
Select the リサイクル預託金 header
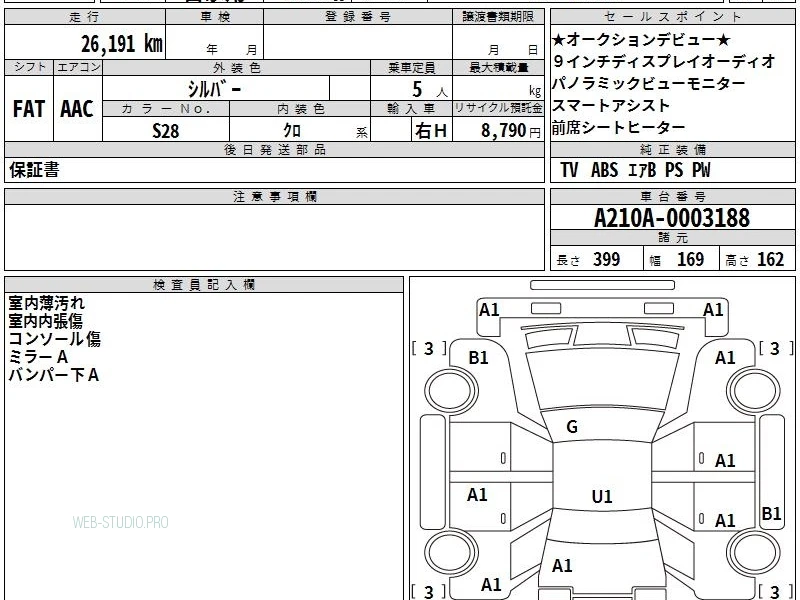click(x=498, y=108)
